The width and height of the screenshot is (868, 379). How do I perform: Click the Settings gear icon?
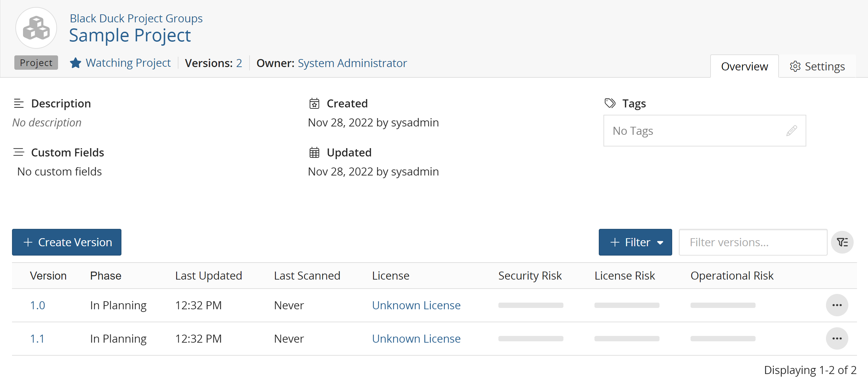[x=795, y=66]
